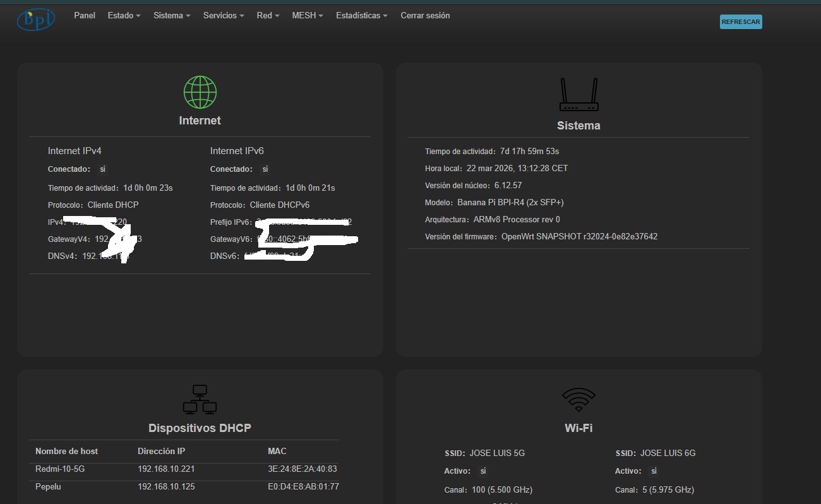Click the Wi-Fi signal icon

pos(578,399)
